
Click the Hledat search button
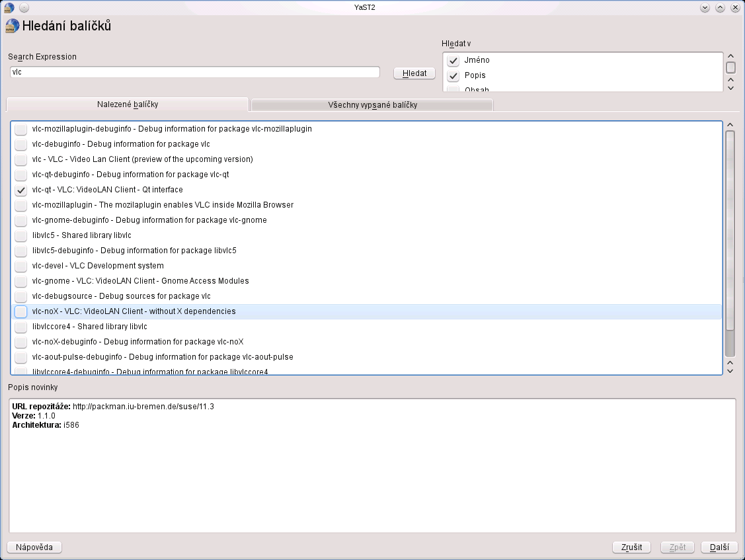tap(414, 73)
